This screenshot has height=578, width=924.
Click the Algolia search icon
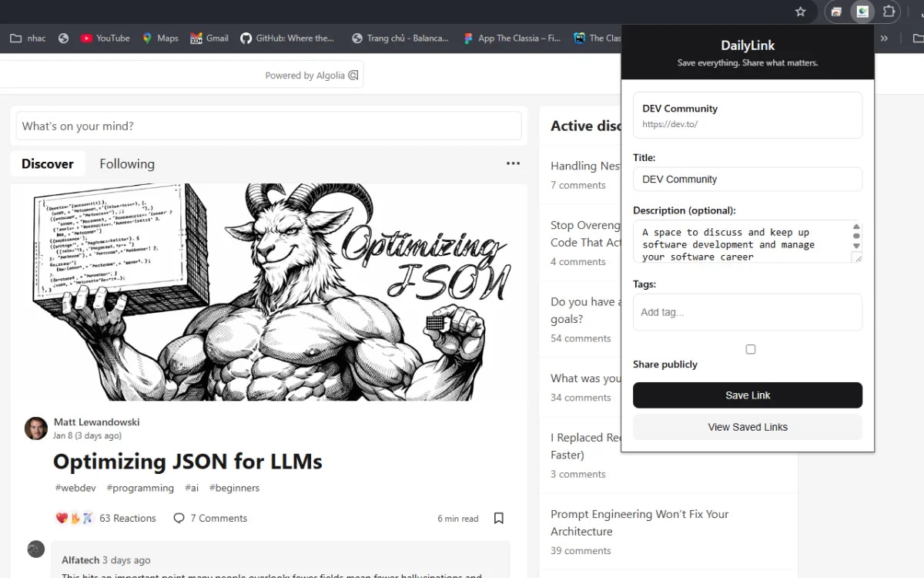coord(353,75)
